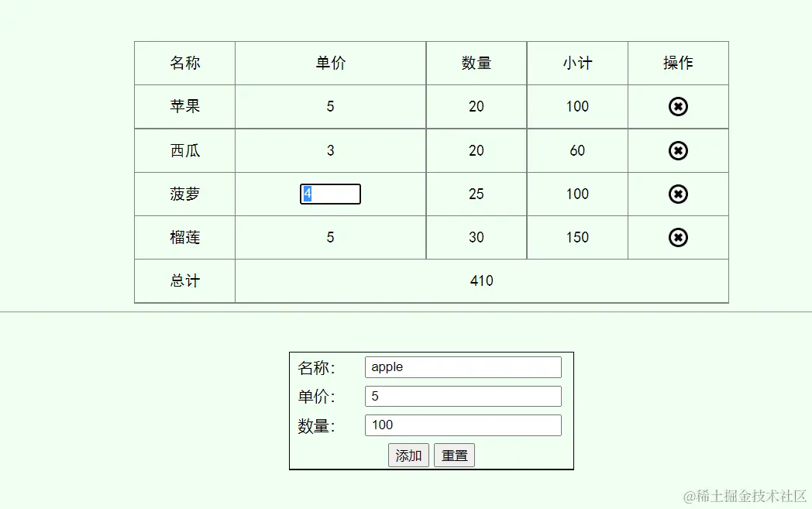Screen dimensions: 812x509
Task: Click the 操作 column header
Action: point(678,63)
